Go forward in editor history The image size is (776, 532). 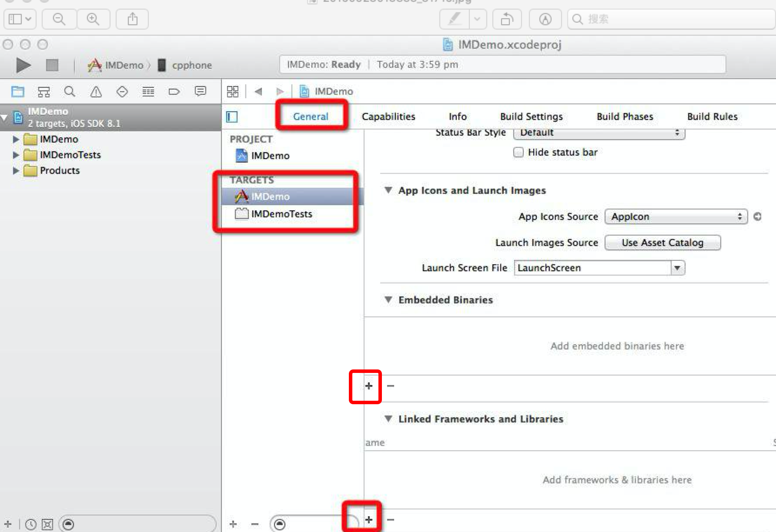[x=280, y=91]
